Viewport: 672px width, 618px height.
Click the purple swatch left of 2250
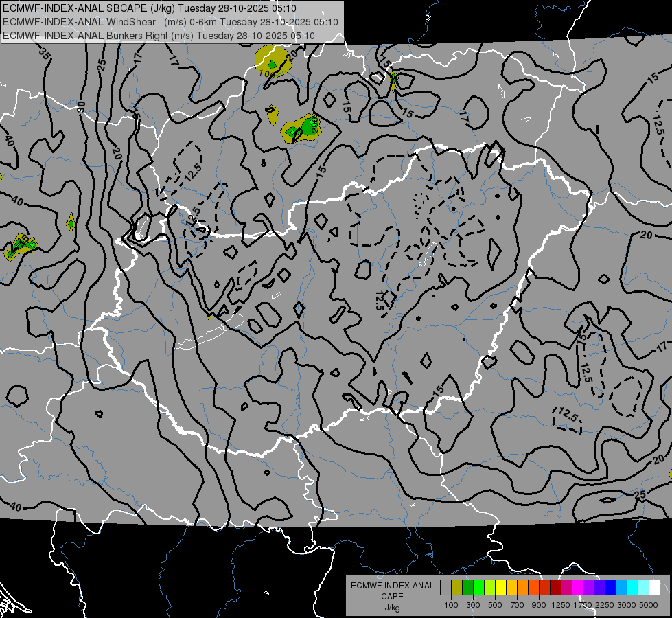588,588
